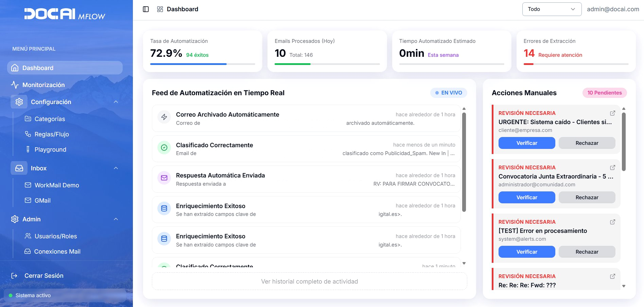Collapse the Inbox section chevron
This screenshot has width=644, height=307.
tap(116, 168)
